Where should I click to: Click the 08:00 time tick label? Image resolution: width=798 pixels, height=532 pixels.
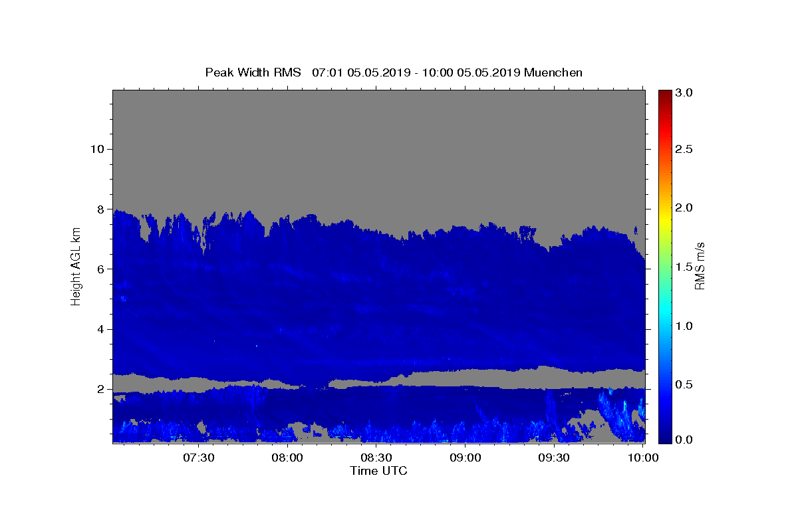pyautogui.click(x=287, y=458)
